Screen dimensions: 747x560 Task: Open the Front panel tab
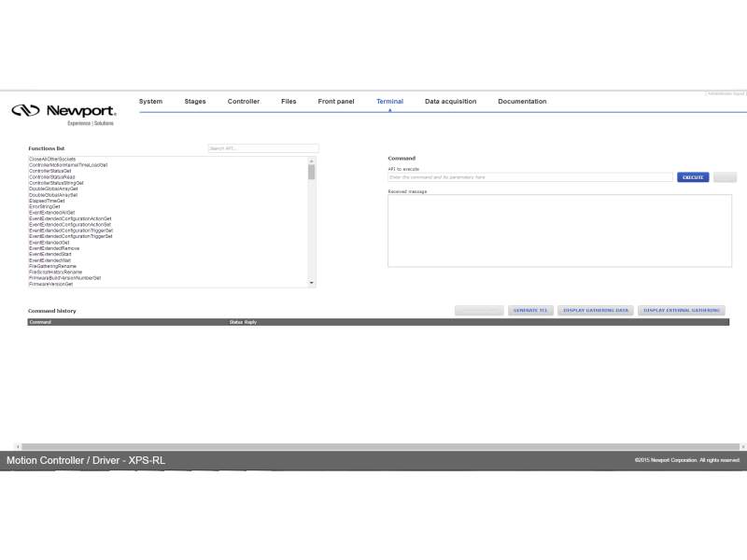(x=335, y=101)
